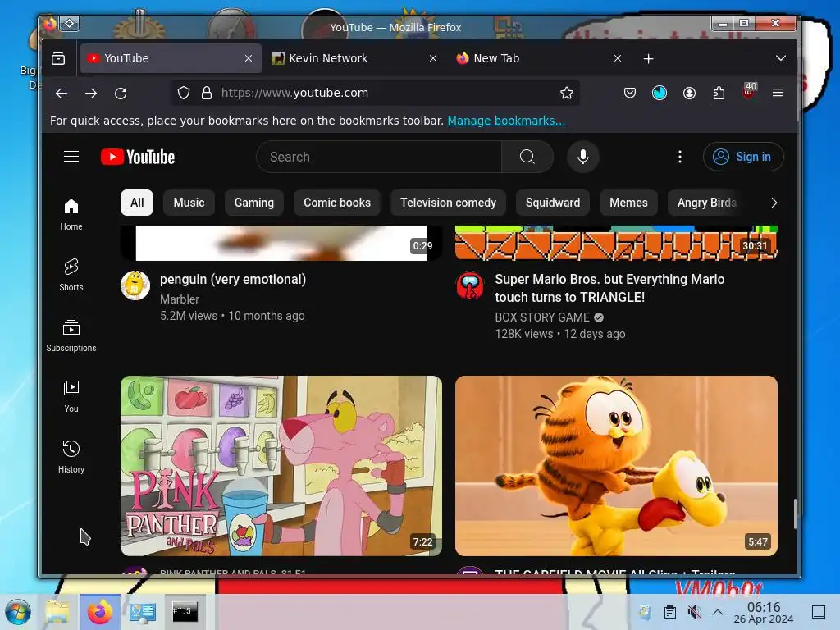This screenshot has width=840, height=630.
Task: Open Save to Pocket button
Action: click(630, 94)
